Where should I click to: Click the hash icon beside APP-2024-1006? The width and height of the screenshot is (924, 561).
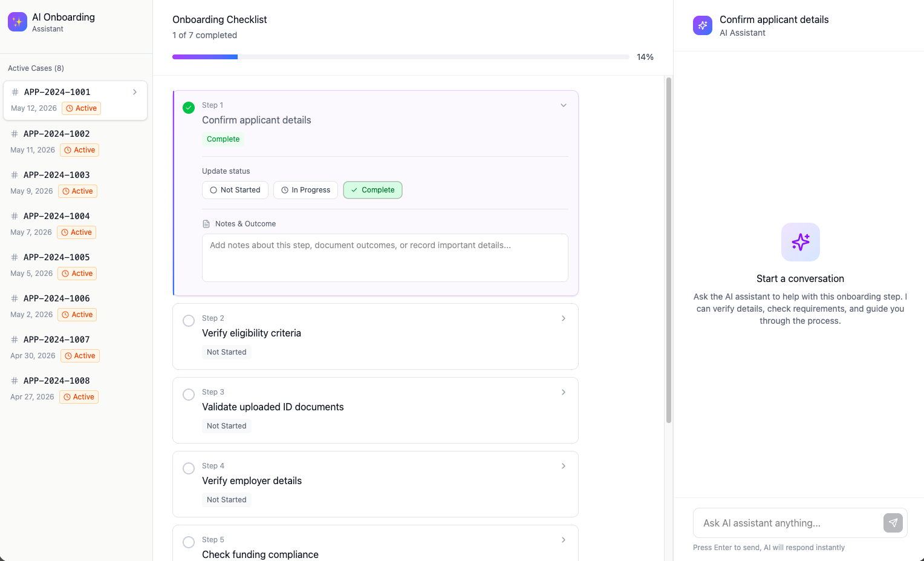[15, 298]
